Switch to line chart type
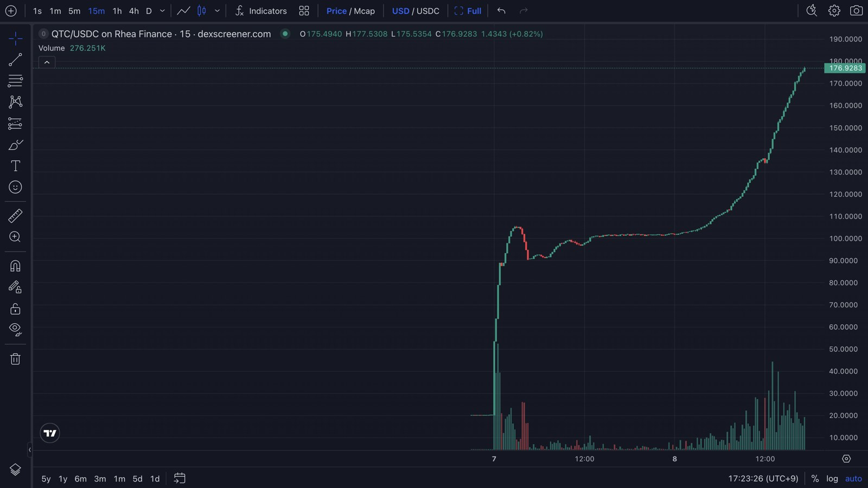Viewport: 868px width, 488px height. (183, 11)
